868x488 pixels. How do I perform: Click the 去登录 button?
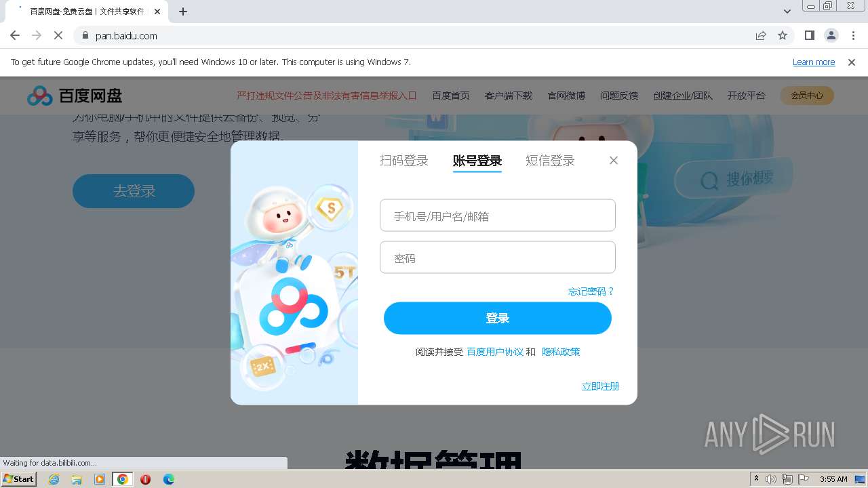134,191
